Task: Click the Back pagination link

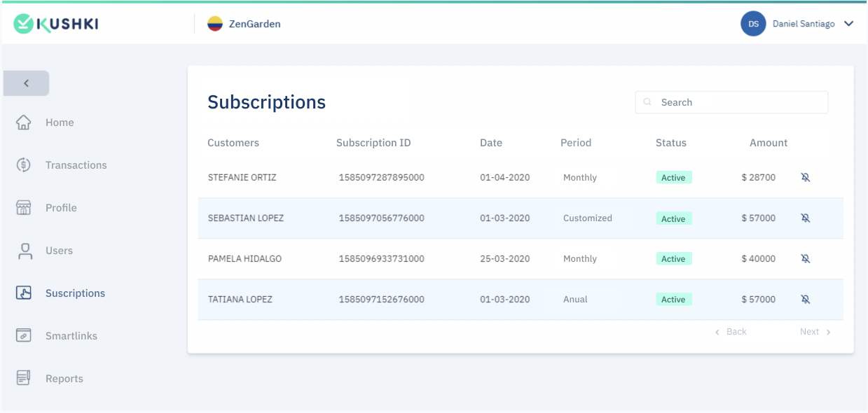Action: pos(732,331)
